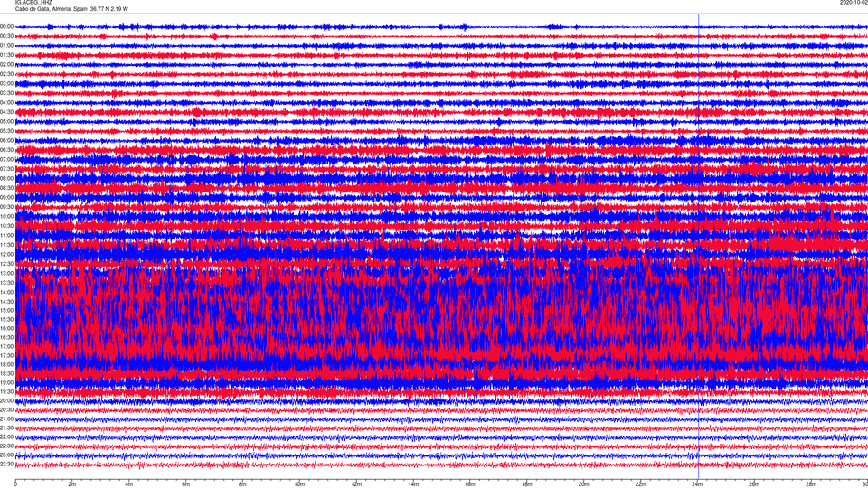868x488 pixels.
Task: Click the 2m tick label on minute axis
Action: coord(72,484)
